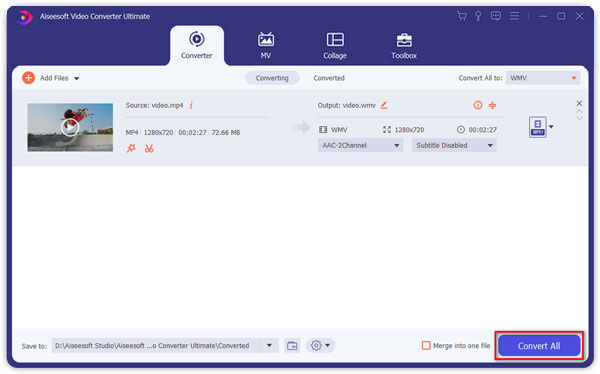Viewport: 600px width, 374px height.
Task: Move video item up with arrow
Action: 579,112
